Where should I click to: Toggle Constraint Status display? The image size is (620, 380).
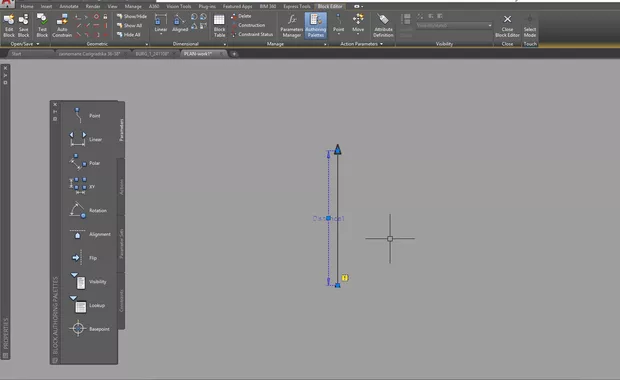[252, 34]
